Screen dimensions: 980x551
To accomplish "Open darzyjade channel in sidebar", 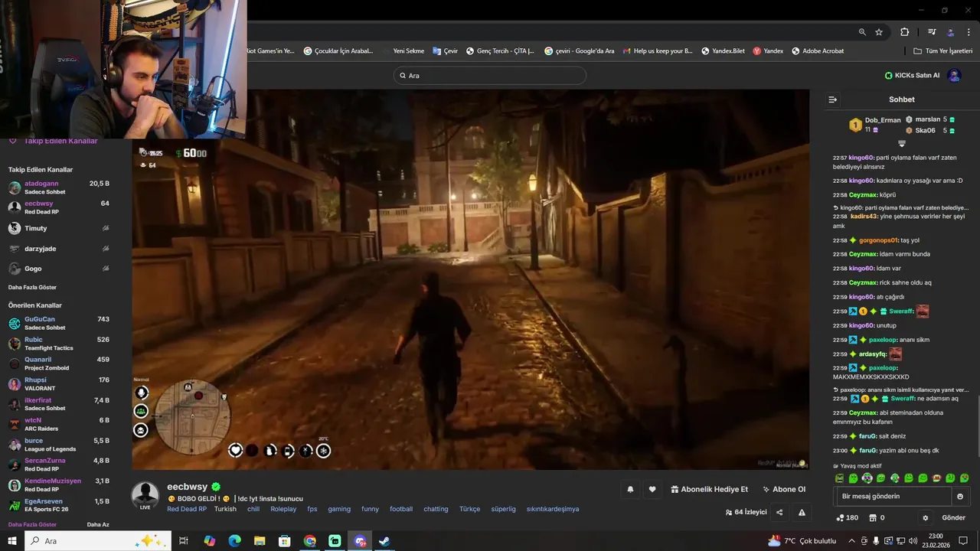I will pos(58,249).
